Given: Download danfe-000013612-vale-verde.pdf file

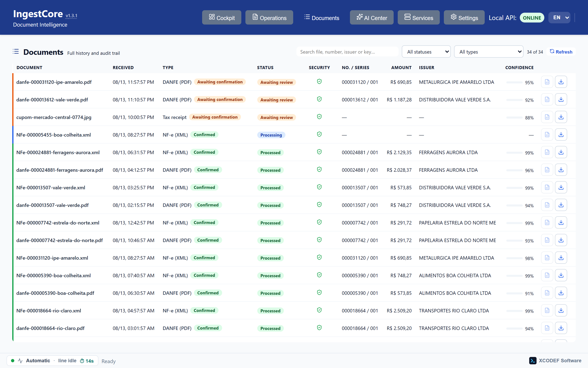Looking at the screenshot, I should [561, 100].
